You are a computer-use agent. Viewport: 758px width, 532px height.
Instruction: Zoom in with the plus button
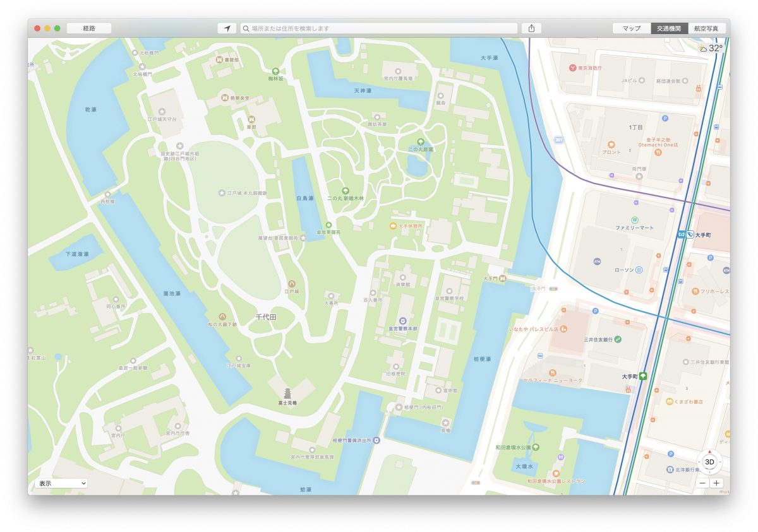click(x=717, y=483)
